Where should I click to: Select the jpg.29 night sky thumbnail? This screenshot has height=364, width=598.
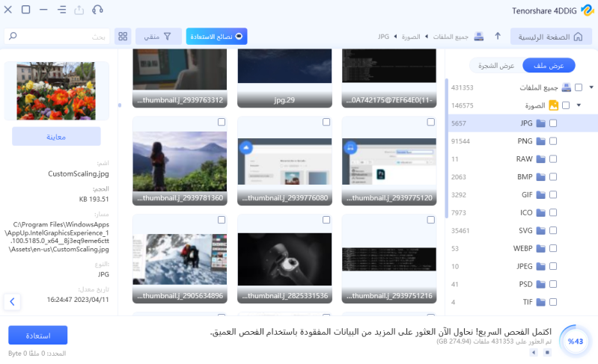pos(284,78)
